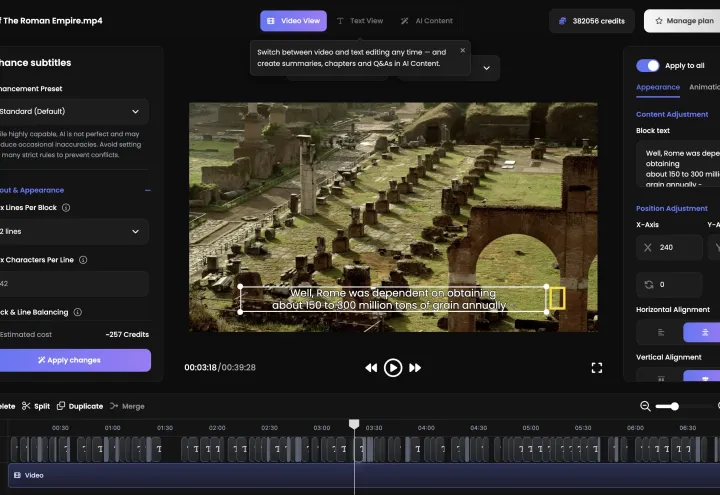Viewport: 720px width, 495px height.
Task: Expand the dropdown chevron below the tooltip
Action: click(x=486, y=68)
